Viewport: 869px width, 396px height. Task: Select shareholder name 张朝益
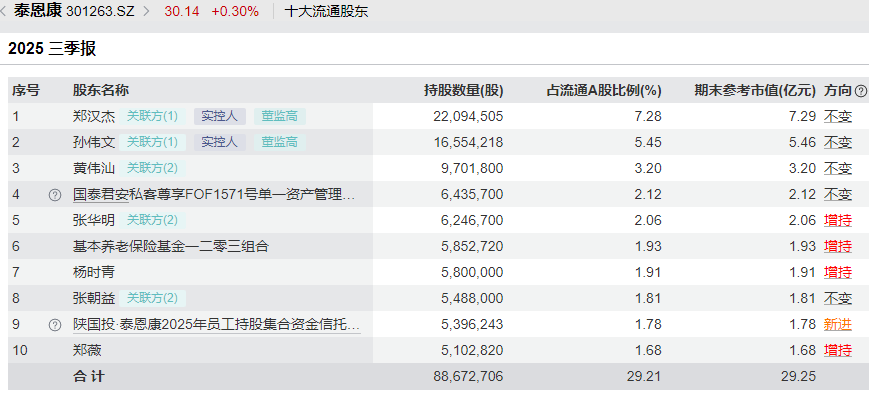pos(94,299)
